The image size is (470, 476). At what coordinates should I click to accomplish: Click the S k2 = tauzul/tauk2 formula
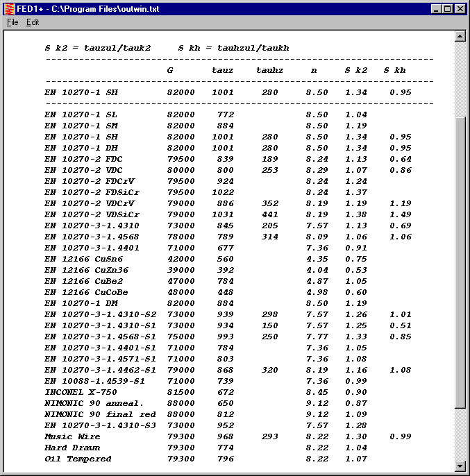97,48
